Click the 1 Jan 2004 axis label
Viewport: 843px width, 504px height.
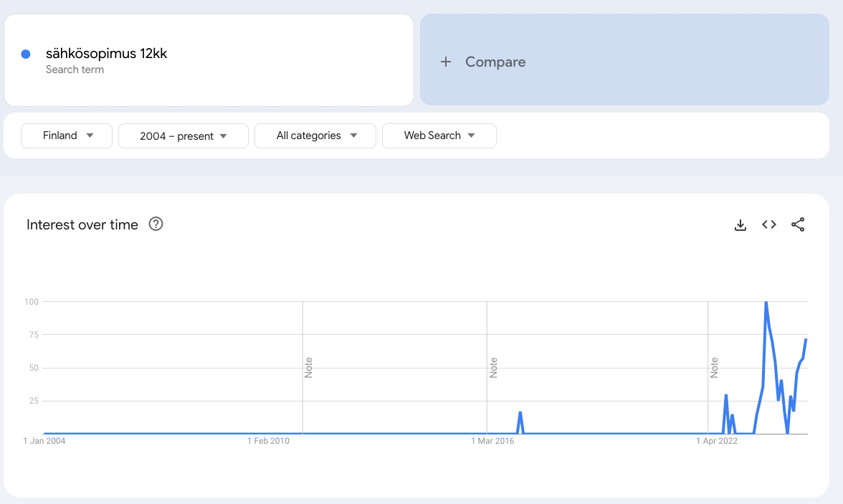pos(44,441)
